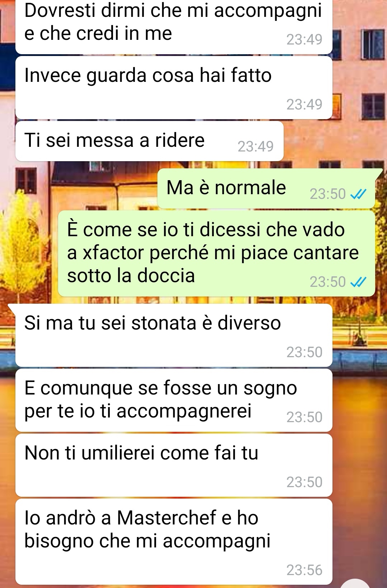
Task: Tap the 'Io andrò a Masterchef' message
Action: coord(174,542)
